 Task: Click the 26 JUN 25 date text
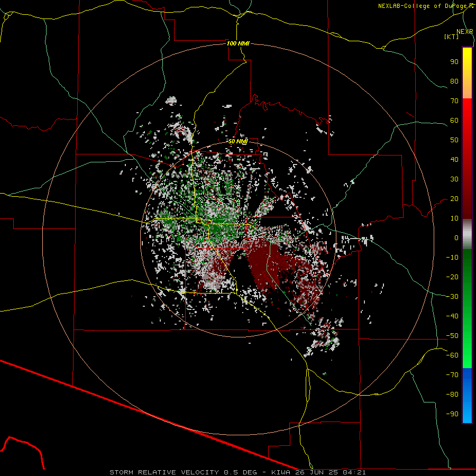pyautogui.click(x=317, y=472)
